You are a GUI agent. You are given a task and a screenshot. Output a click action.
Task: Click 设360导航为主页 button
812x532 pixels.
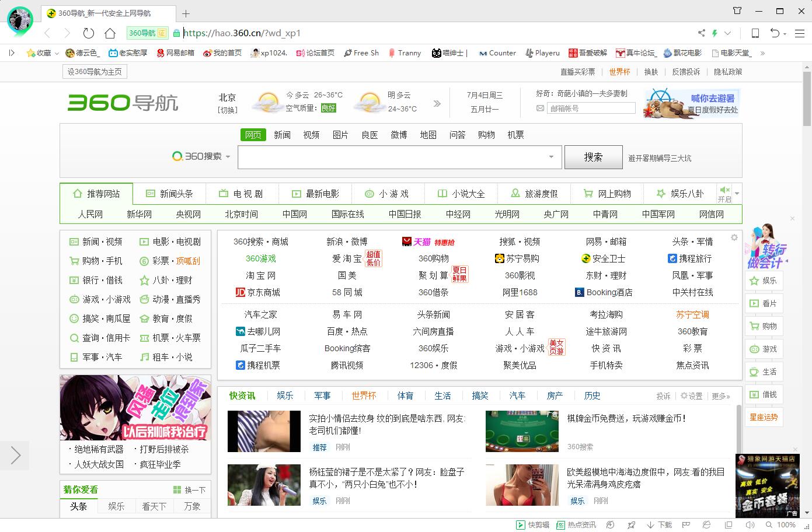pyautogui.click(x=95, y=72)
